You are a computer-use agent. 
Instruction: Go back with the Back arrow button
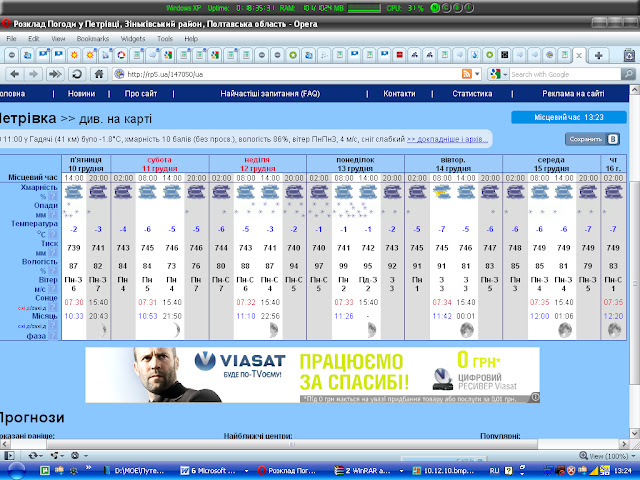coord(15,74)
